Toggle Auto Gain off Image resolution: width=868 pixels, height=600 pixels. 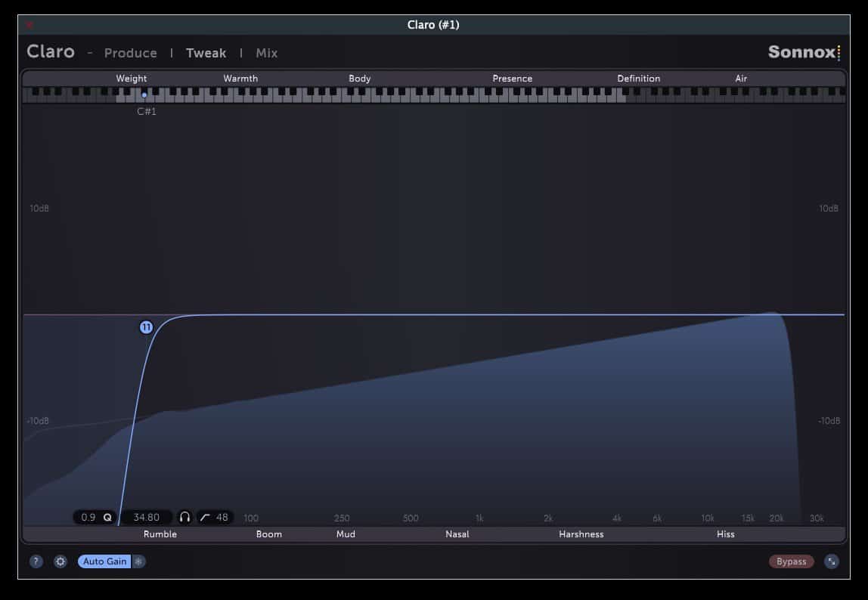click(x=104, y=561)
